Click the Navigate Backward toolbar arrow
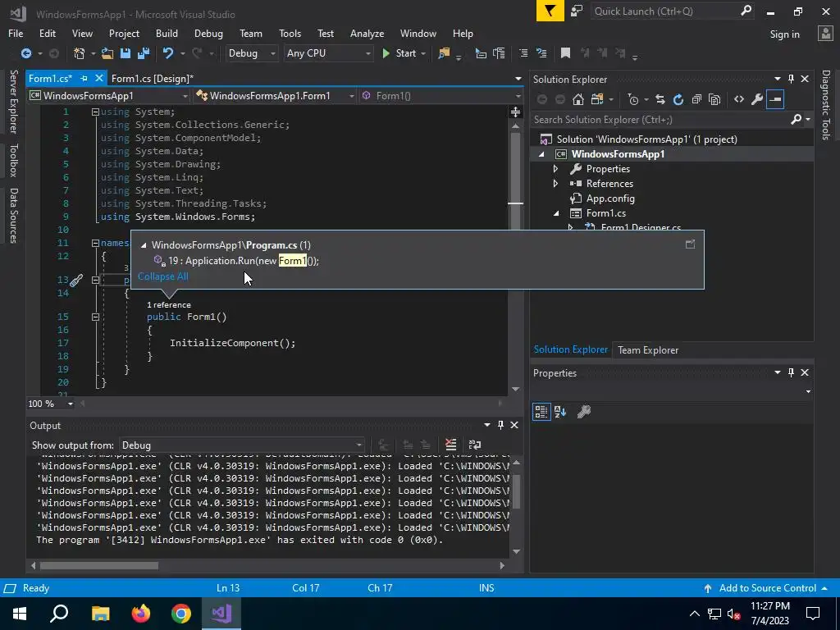840x630 pixels. tap(25, 53)
